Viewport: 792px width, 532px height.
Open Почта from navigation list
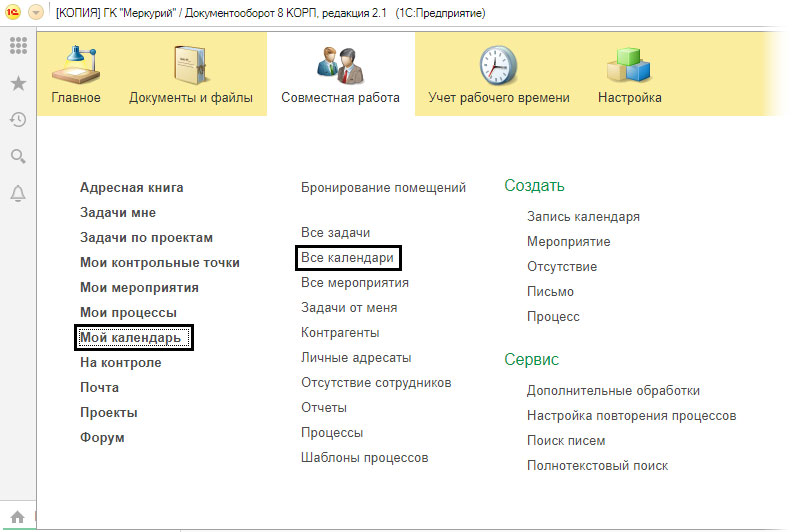(99, 387)
